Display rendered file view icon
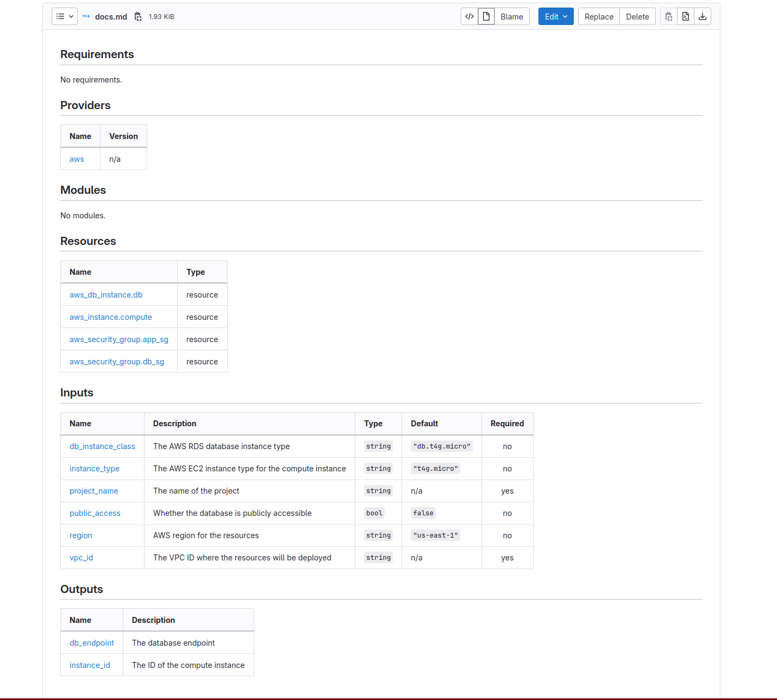This screenshot has width=777, height=700. pyautogui.click(x=486, y=16)
